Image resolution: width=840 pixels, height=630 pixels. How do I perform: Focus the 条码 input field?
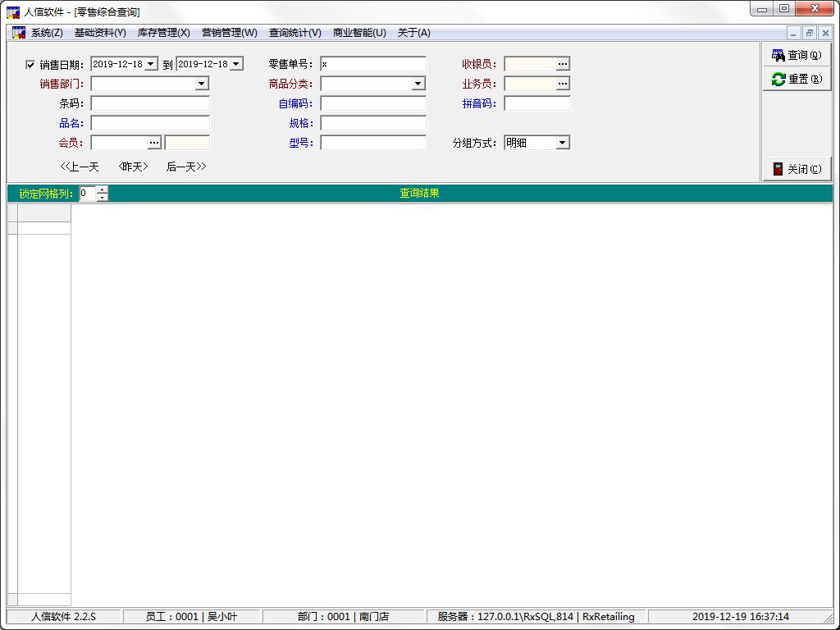point(150,103)
